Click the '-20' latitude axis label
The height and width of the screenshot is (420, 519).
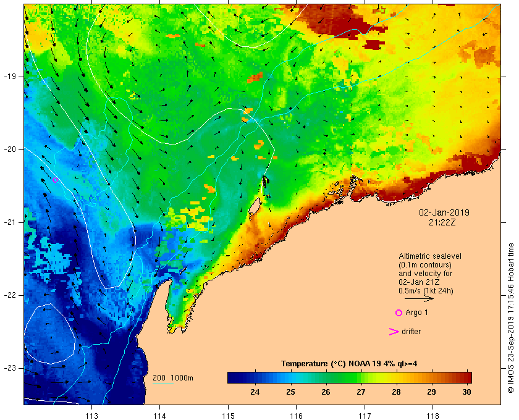tap(10, 149)
